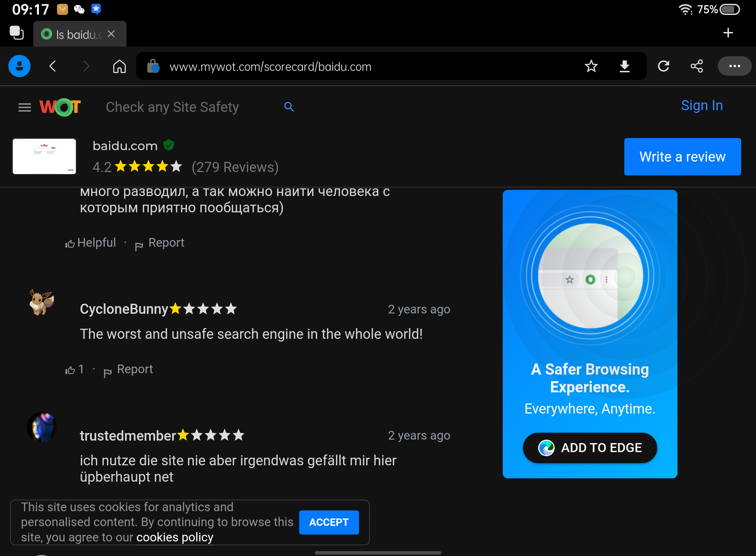
Task: Click the blue search magnifier icon
Action: pyautogui.click(x=289, y=107)
